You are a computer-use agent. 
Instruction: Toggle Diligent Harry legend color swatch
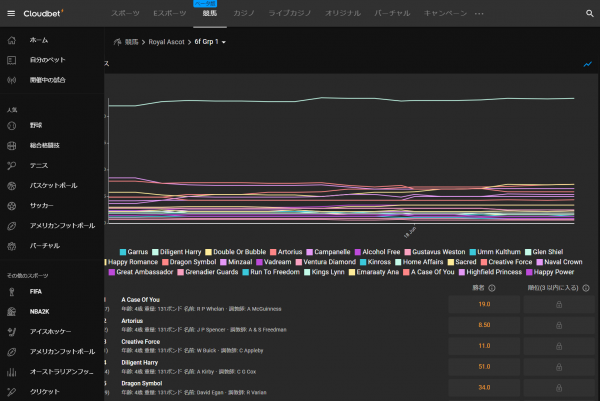tap(155, 252)
